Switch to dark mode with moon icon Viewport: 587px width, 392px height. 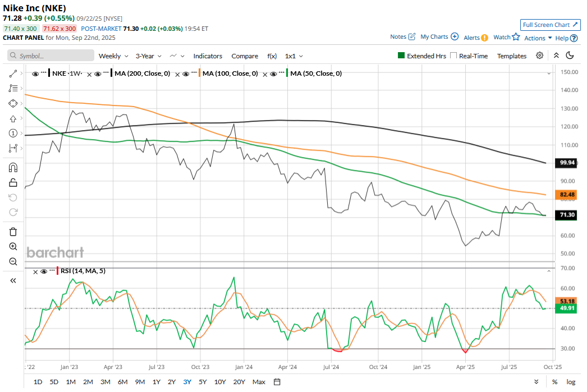(570, 56)
